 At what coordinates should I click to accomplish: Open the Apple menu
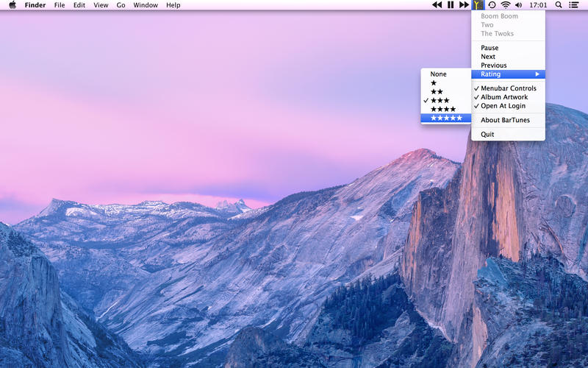pyautogui.click(x=12, y=5)
